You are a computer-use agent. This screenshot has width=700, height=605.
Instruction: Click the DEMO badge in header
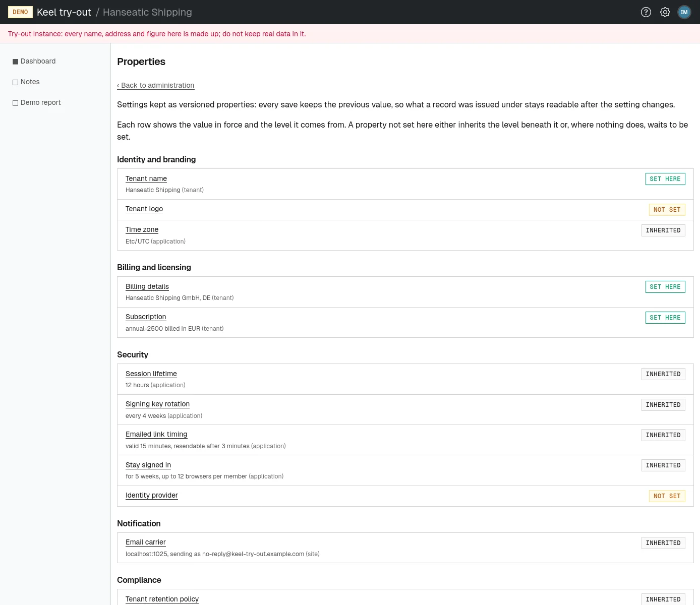pos(20,12)
